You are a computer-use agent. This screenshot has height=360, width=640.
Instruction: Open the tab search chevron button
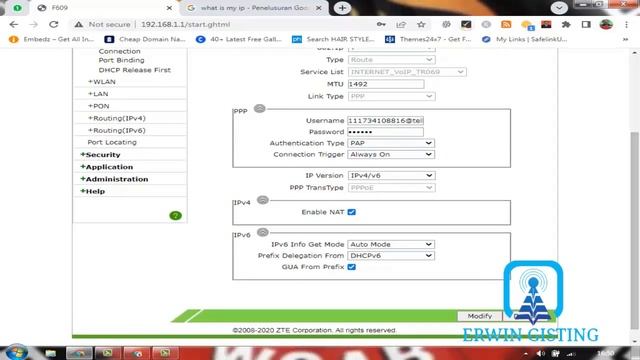559,8
